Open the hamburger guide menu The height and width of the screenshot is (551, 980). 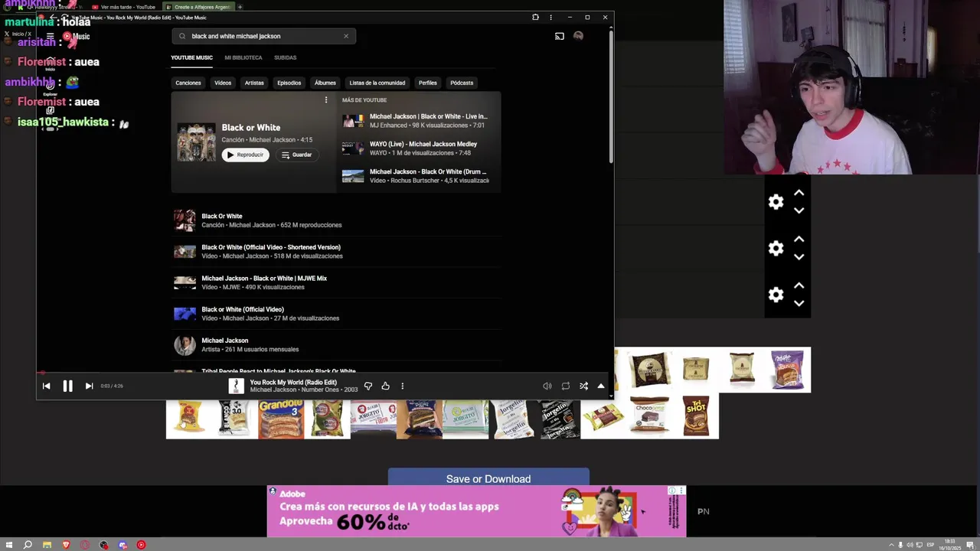[x=50, y=36]
